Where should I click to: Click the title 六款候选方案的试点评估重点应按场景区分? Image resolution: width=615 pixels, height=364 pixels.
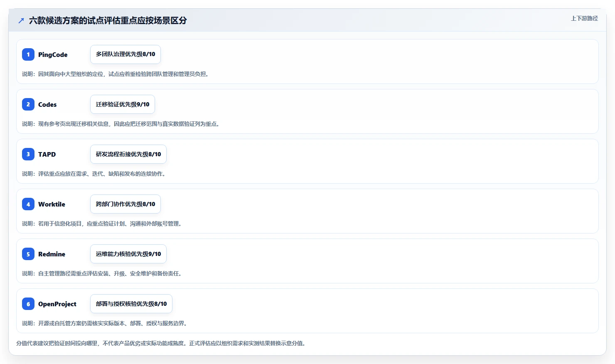pos(108,20)
